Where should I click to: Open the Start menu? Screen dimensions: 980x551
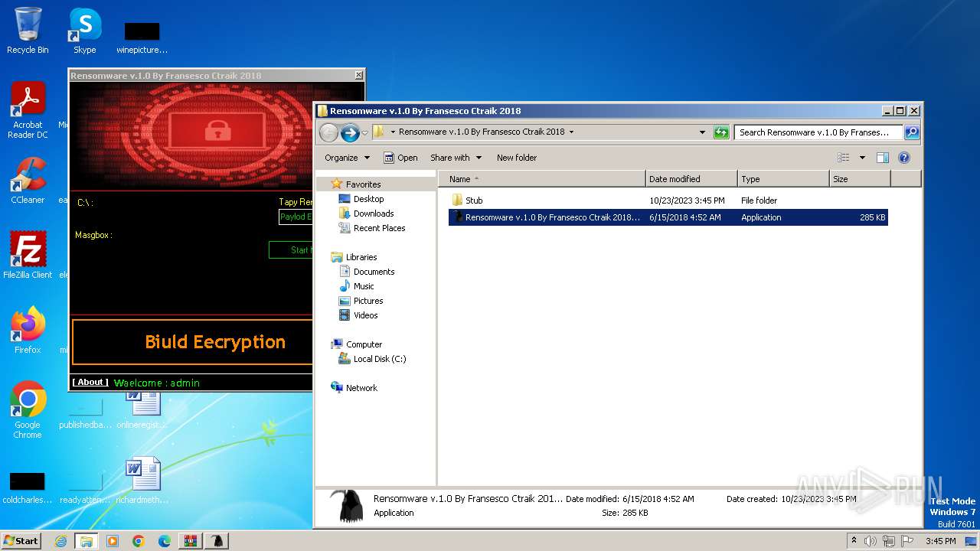21,541
